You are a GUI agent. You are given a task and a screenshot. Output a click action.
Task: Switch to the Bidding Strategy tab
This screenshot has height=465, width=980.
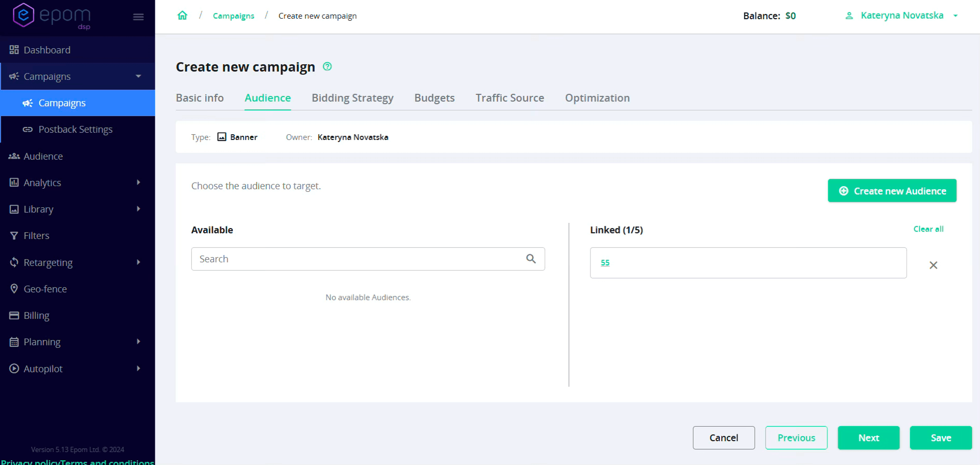pos(352,98)
